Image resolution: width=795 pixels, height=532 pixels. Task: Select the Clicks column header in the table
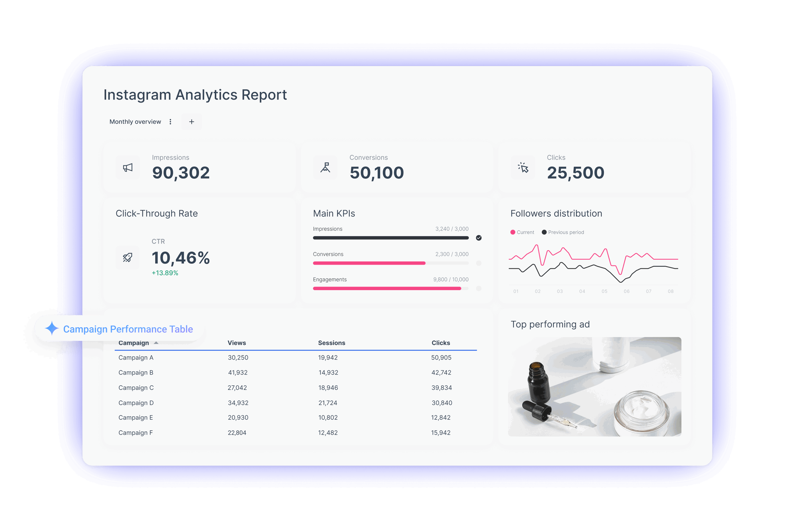tap(441, 343)
